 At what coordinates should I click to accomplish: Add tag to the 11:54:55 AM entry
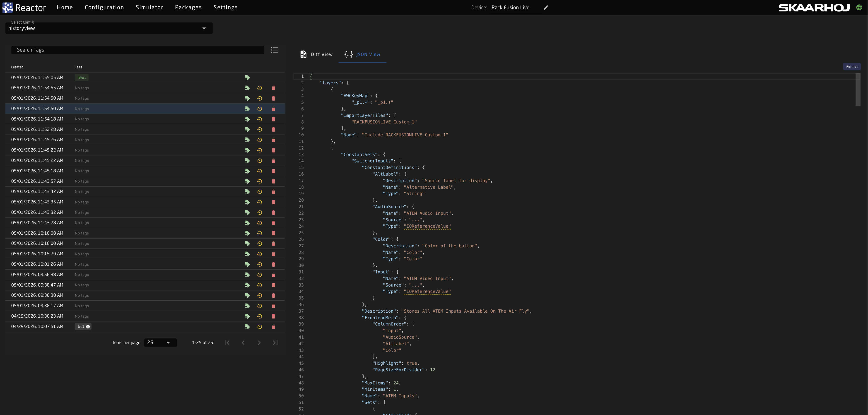pos(247,88)
